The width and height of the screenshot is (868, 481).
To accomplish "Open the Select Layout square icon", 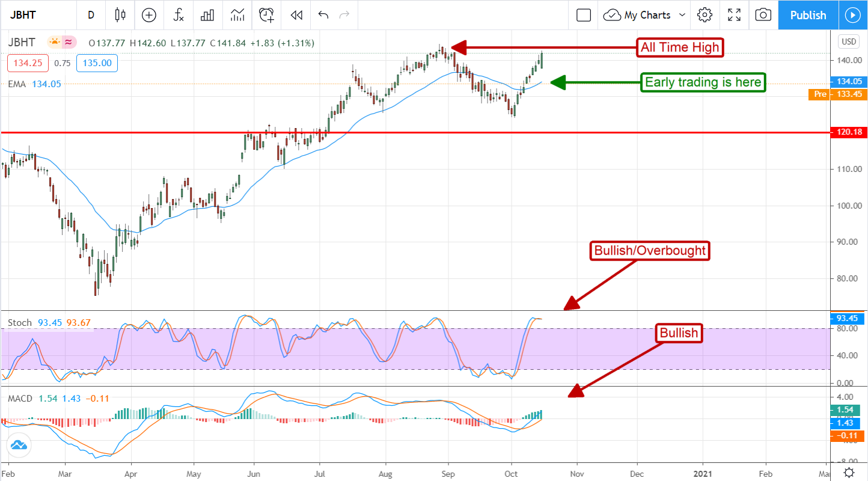I will pyautogui.click(x=584, y=15).
